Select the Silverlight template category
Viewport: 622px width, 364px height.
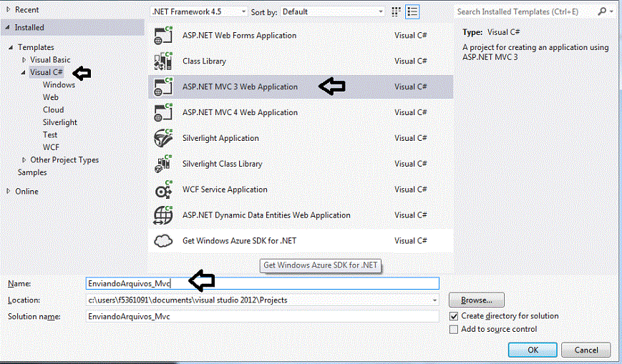pyautogui.click(x=60, y=122)
